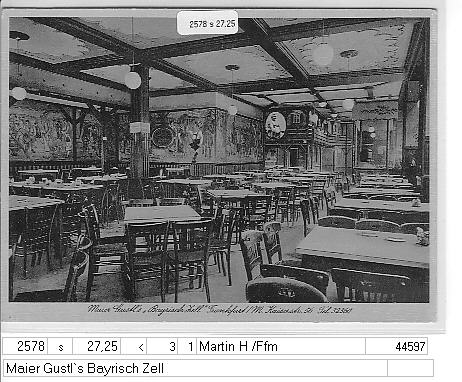
Task: Click the white "2578 s 27,25" label tag
Action: coord(207,23)
